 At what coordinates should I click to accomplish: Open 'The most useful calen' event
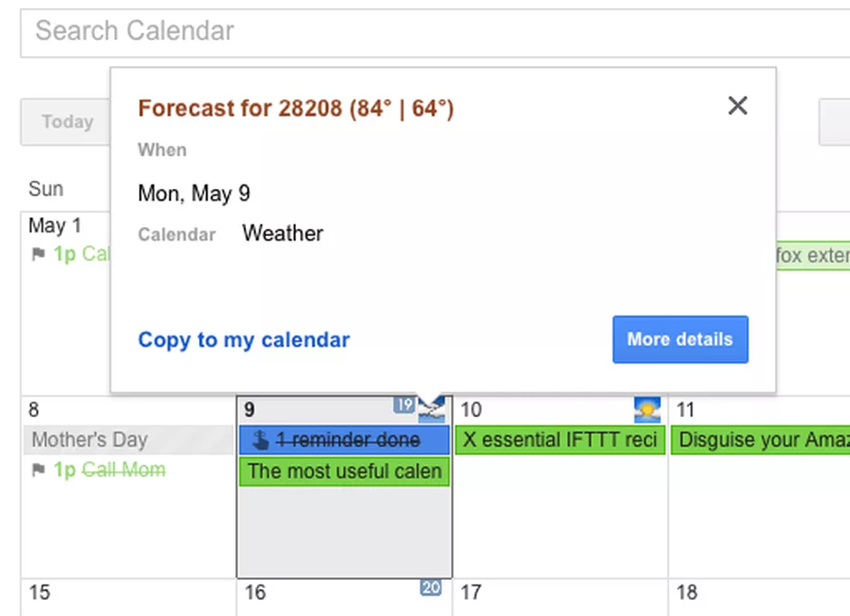click(x=345, y=471)
